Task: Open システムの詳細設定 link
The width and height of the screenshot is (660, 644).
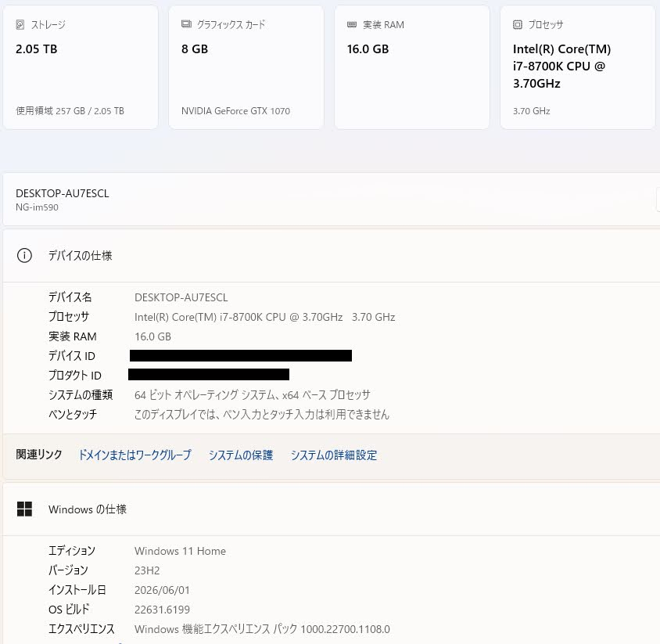Action: (334, 455)
